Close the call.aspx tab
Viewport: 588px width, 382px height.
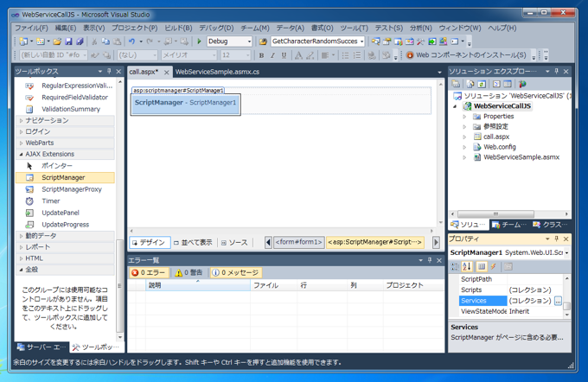point(167,72)
